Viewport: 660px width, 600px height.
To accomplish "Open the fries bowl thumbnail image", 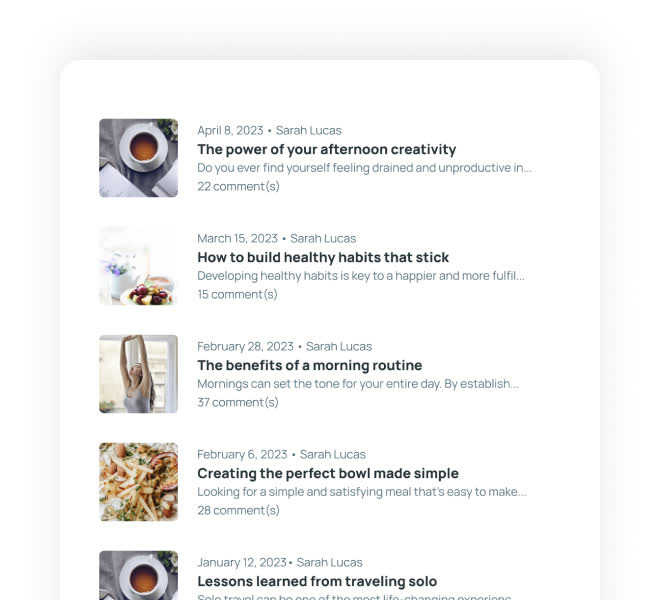I will click(x=138, y=482).
